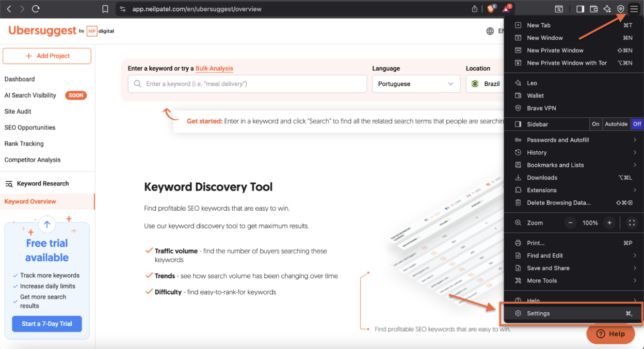Open Leo from the browser menu
Viewport: 644px width, 349px height.
[574, 83]
